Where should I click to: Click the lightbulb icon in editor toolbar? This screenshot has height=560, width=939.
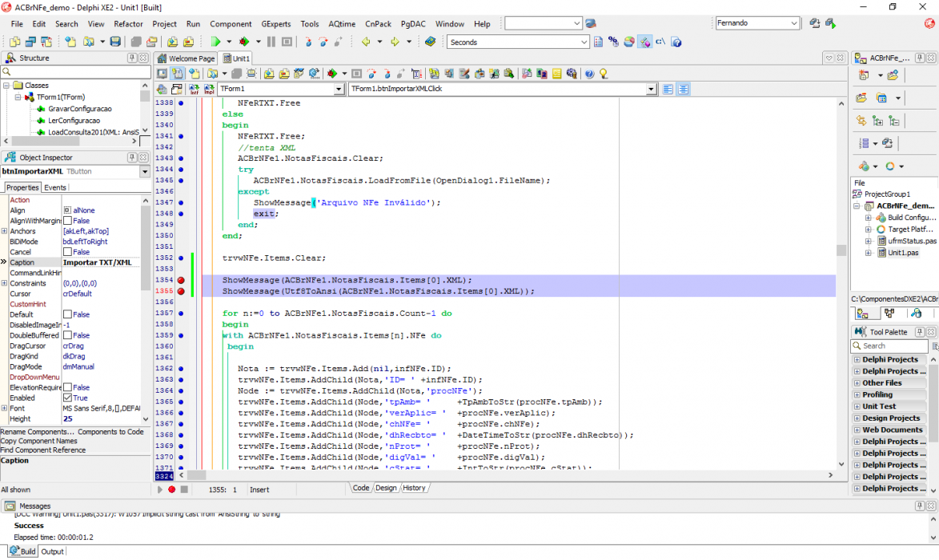(604, 74)
